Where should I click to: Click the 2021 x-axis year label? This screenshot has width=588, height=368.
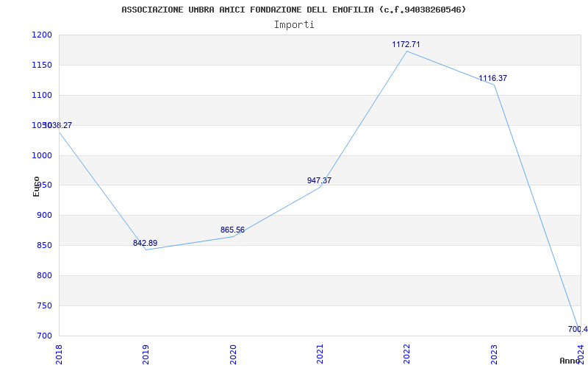320,354
